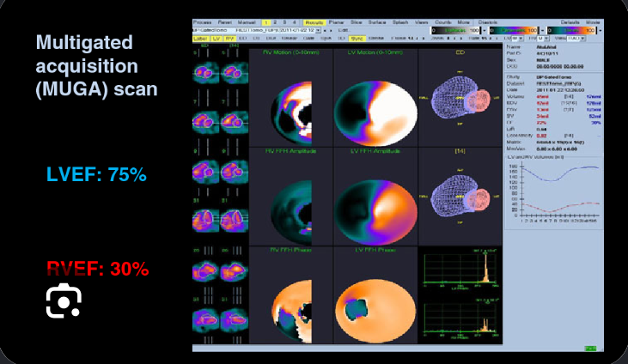
Task: Click the ED wireframe surface view
Action: click(460, 98)
